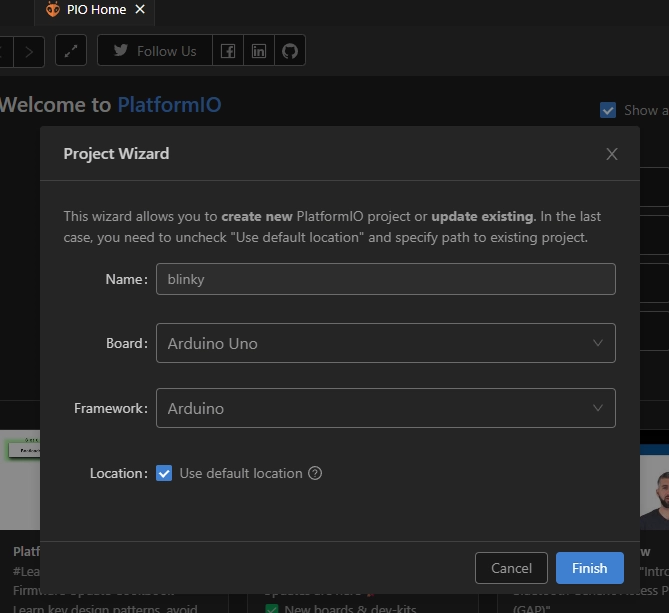Close the Project Wizard dialog

tap(612, 154)
